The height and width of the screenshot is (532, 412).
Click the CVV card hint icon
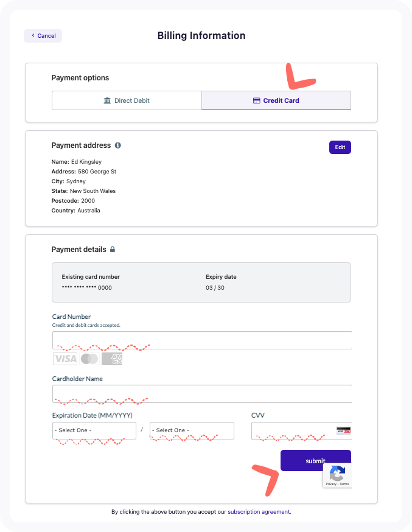[343, 430]
